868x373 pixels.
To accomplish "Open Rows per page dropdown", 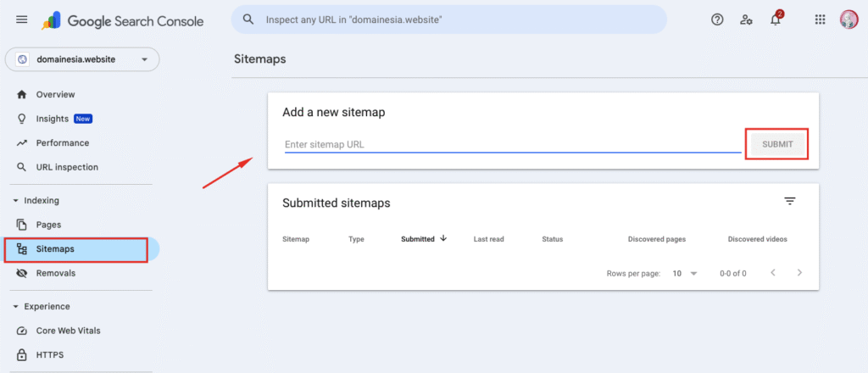I will tap(685, 273).
